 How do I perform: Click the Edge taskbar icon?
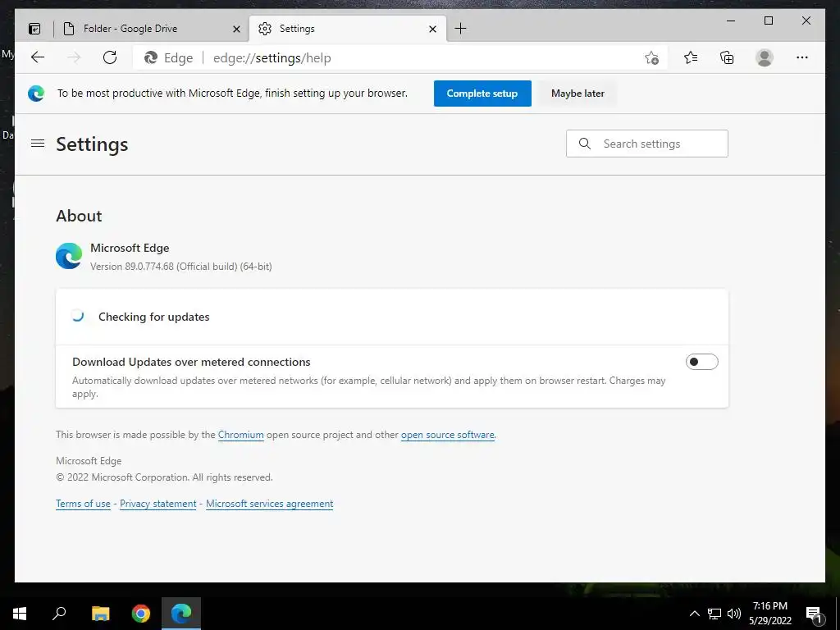tap(181, 614)
